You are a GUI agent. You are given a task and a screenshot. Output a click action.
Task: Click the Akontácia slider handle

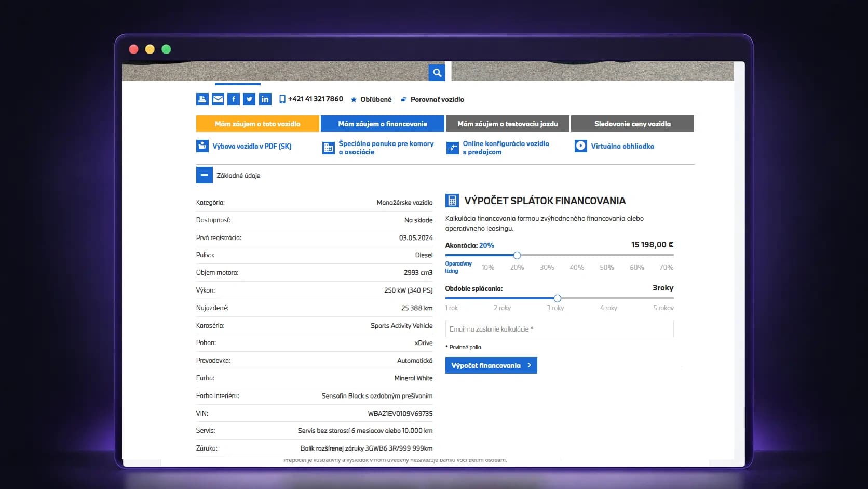(x=517, y=255)
